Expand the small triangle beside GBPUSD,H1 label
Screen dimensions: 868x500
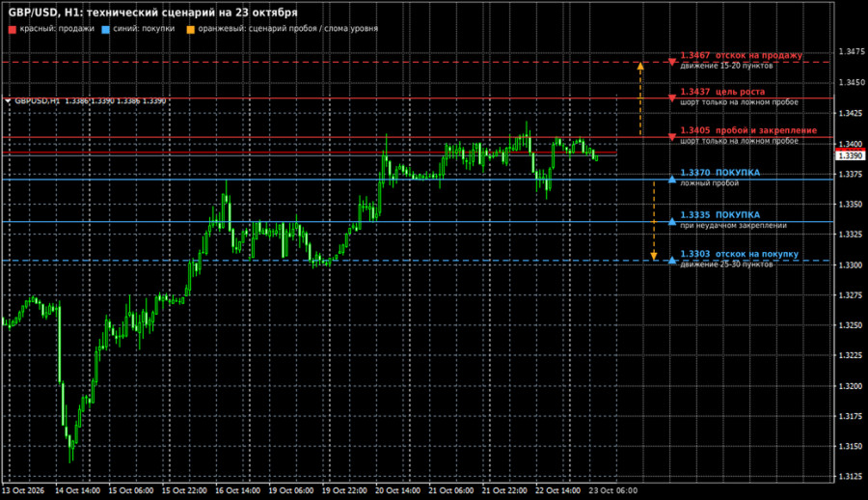click(8, 101)
